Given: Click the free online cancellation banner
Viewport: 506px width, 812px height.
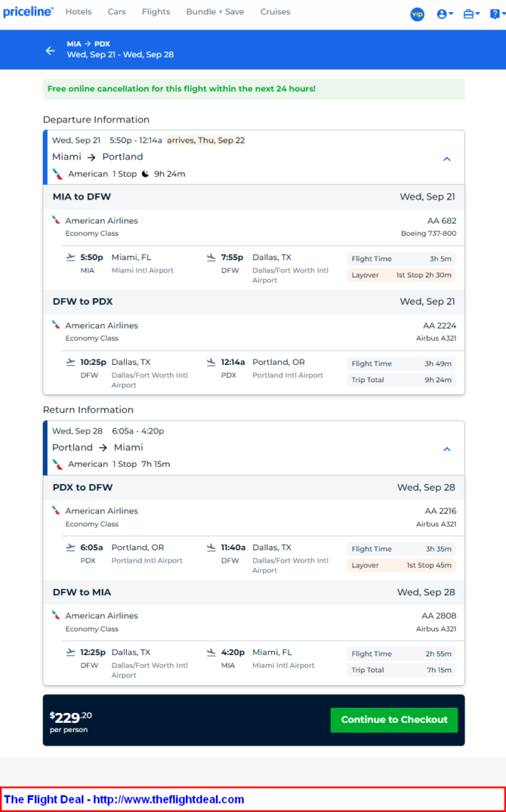Looking at the screenshot, I should pos(254,89).
